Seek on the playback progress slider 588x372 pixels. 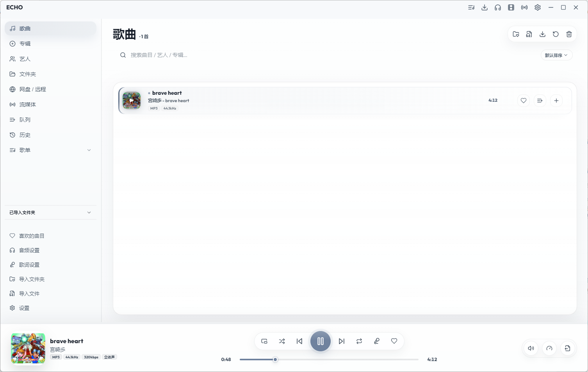pyautogui.click(x=329, y=360)
